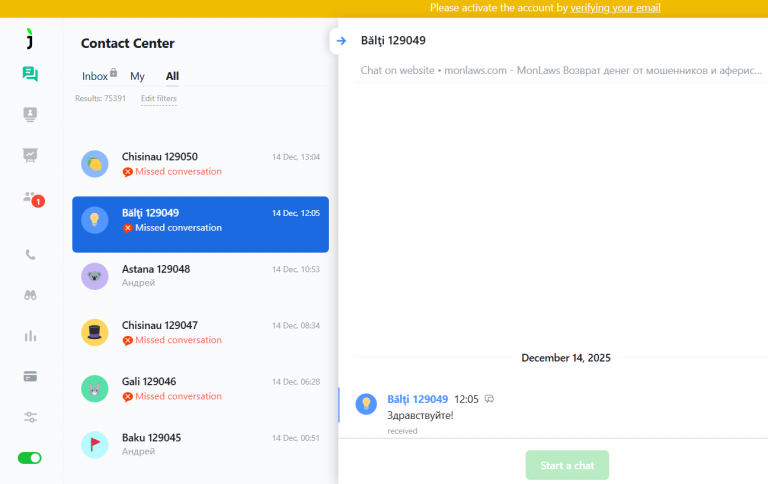Image resolution: width=768 pixels, height=484 pixels.
Task: Open the verifying your email link
Action: pos(615,8)
